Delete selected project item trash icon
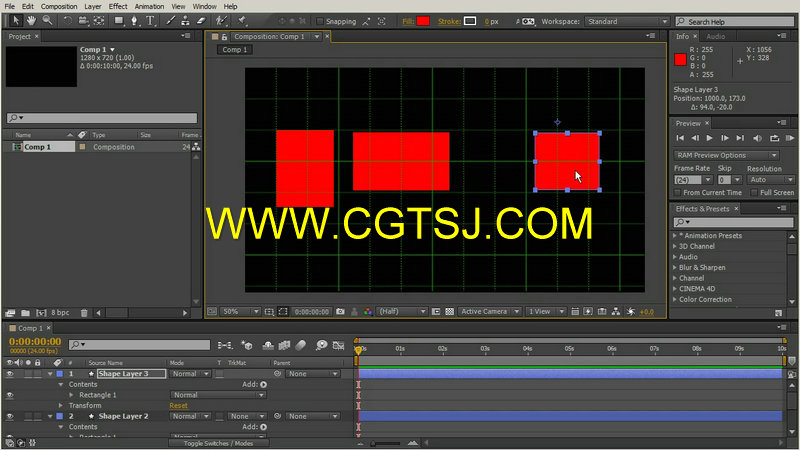 point(84,313)
